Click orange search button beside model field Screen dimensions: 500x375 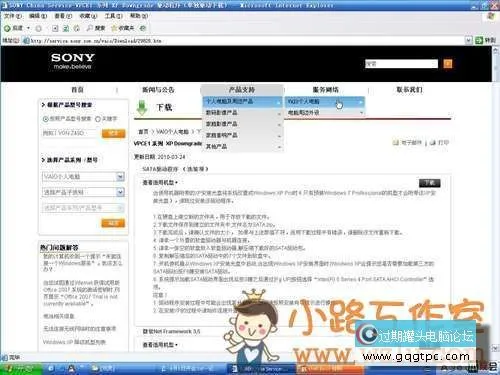pyautogui.click(x=113, y=133)
